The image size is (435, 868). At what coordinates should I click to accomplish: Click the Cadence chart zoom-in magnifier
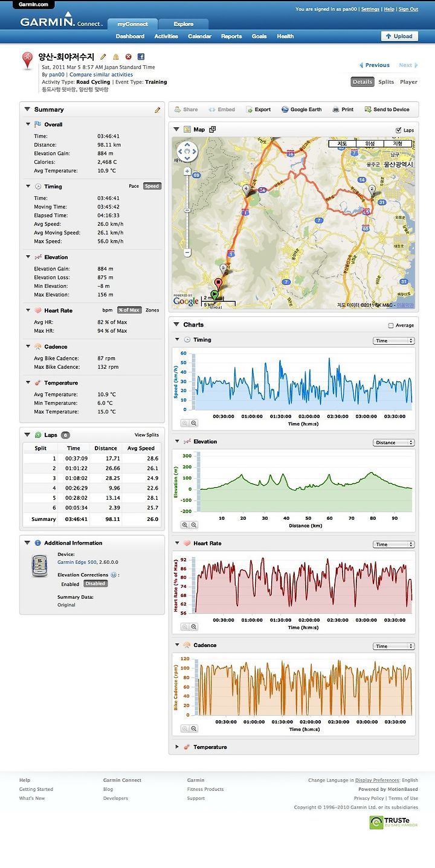(x=185, y=729)
